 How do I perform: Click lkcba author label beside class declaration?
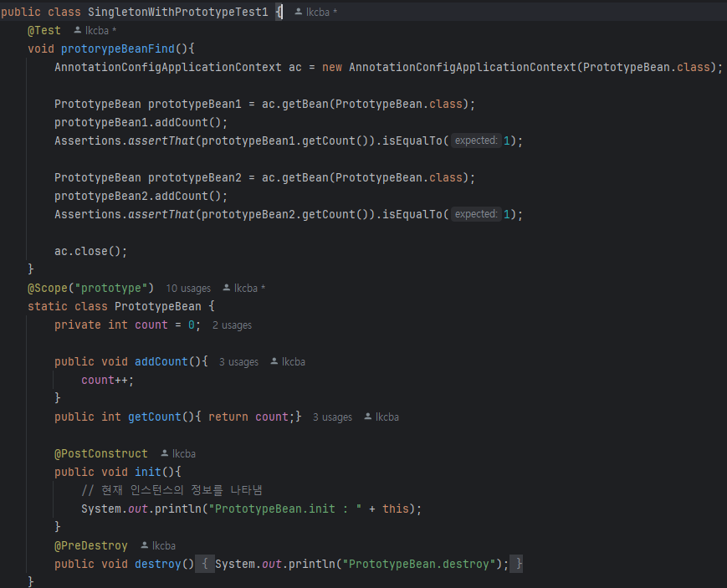tap(318, 12)
